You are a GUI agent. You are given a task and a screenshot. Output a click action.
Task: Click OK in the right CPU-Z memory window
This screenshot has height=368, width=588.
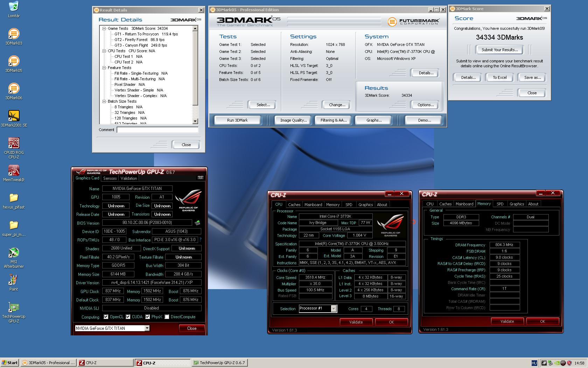tap(542, 321)
